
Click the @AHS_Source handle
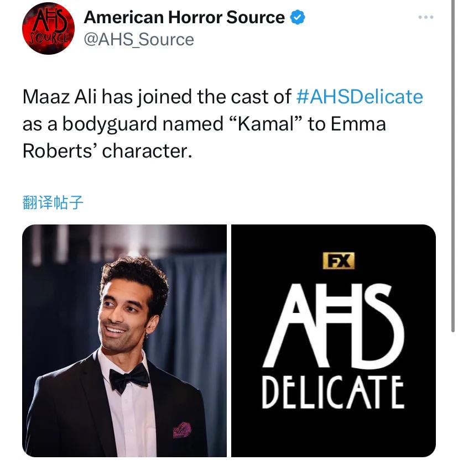(139, 40)
